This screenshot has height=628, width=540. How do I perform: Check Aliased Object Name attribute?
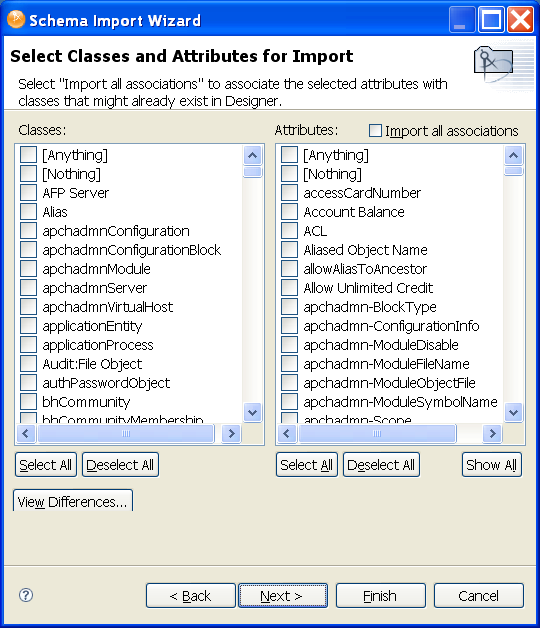point(289,250)
